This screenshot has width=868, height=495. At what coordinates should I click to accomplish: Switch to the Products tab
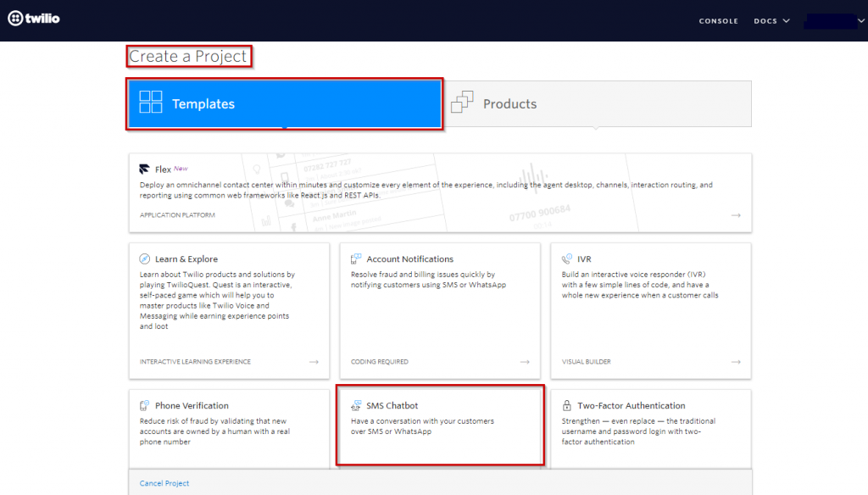[x=598, y=103]
